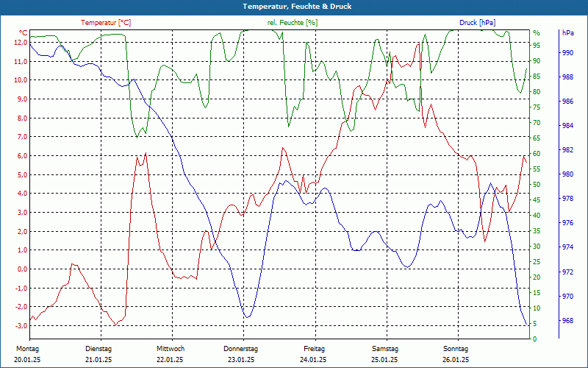The width and height of the screenshot is (588, 368).
Task: Click the -3,0 temperature axis value
Action: coord(21,325)
